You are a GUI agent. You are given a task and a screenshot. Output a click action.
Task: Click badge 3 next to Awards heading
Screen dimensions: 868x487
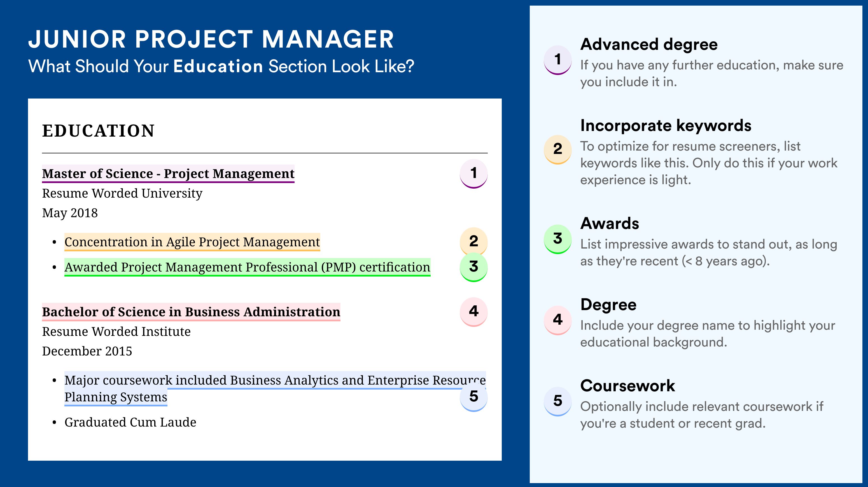coord(557,239)
